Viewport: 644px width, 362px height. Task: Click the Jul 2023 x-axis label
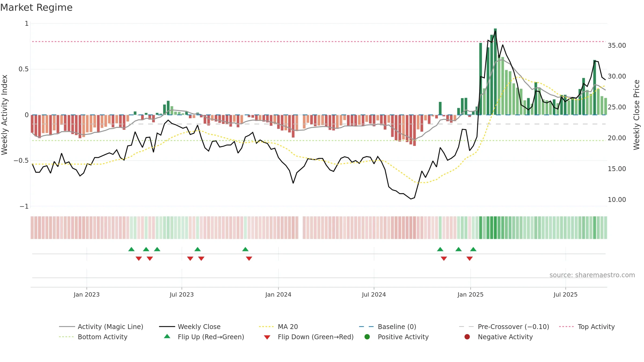point(182,294)
